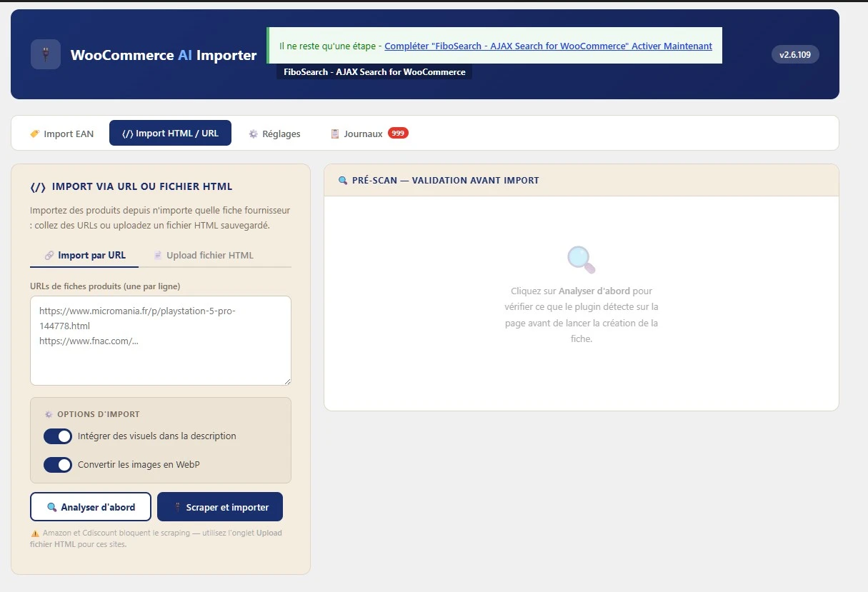Click the resize handle of the URLs textarea
Image resolution: width=868 pixels, height=592 pixels.
286,381
